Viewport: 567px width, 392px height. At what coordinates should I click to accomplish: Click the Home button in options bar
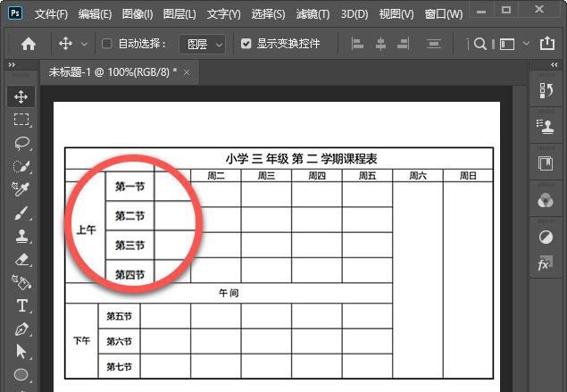pos(29,44)
